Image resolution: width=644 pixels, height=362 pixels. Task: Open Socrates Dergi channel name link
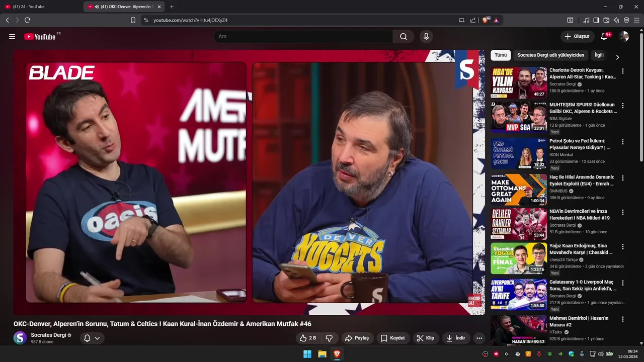(x=48, y=335)
